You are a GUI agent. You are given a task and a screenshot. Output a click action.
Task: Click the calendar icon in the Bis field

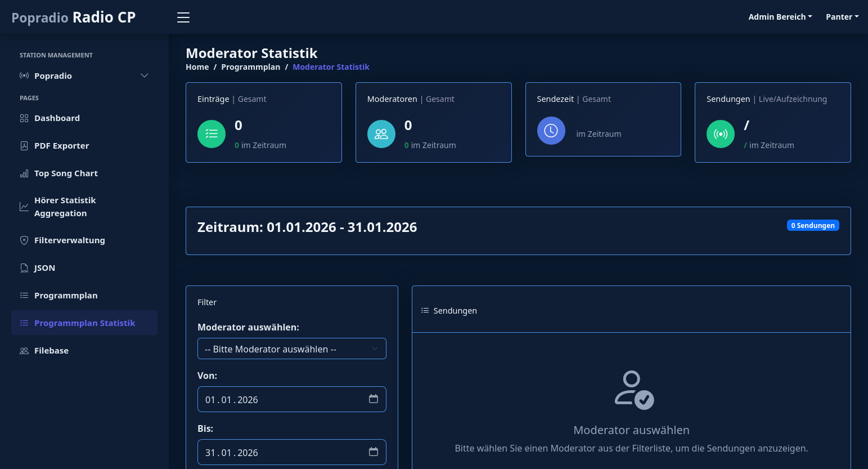(x=374, y=452)
